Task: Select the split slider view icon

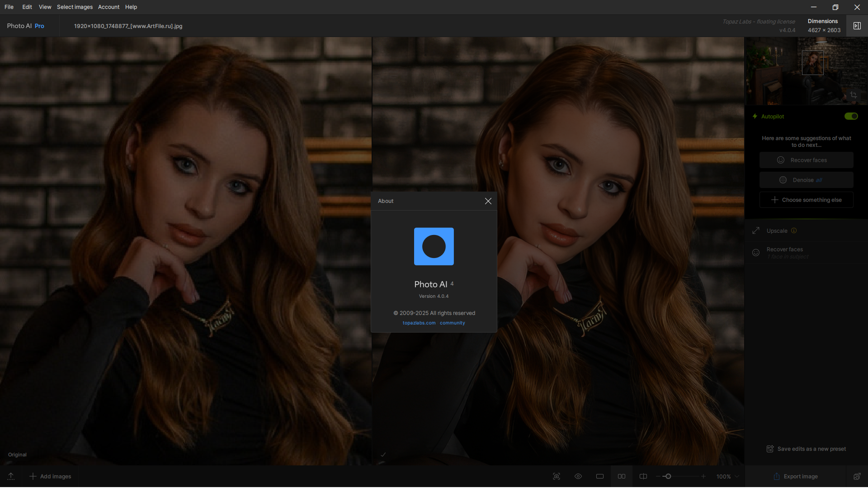Action: point(643,476)
